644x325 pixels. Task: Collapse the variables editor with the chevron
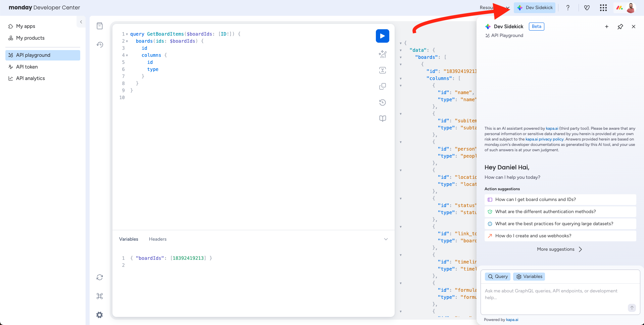click(386, 239)
